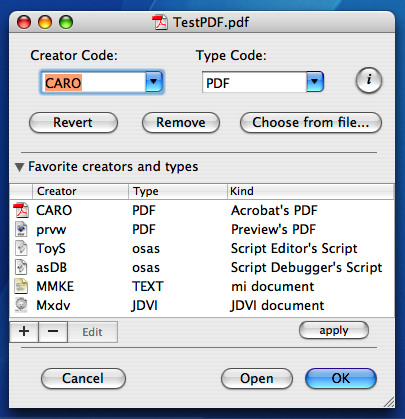Select the JDVI icon in the Mxdv row
The width and height of the screenshot is (405, 419).
[x=21, y=305]
